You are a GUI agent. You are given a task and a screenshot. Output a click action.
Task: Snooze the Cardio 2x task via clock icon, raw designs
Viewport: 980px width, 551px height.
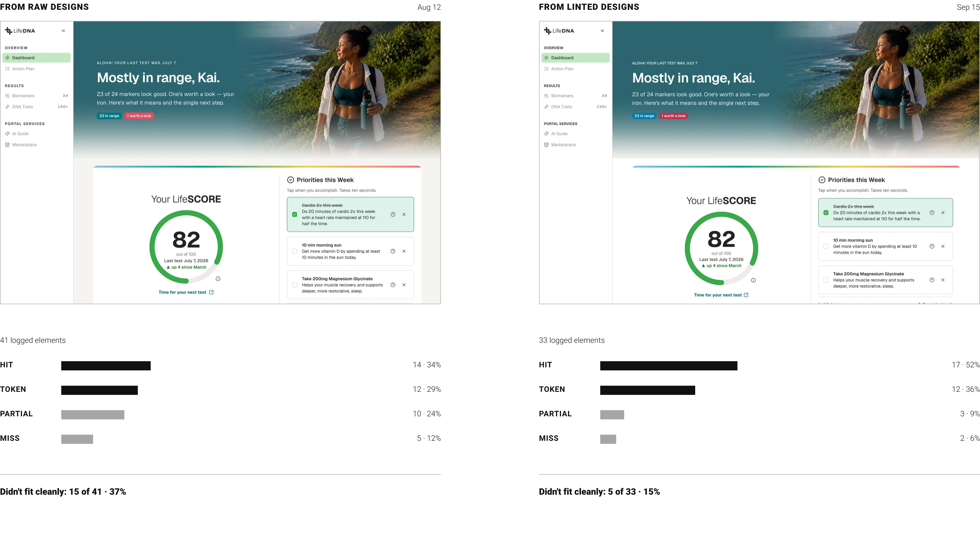click(x=393, y=215)
